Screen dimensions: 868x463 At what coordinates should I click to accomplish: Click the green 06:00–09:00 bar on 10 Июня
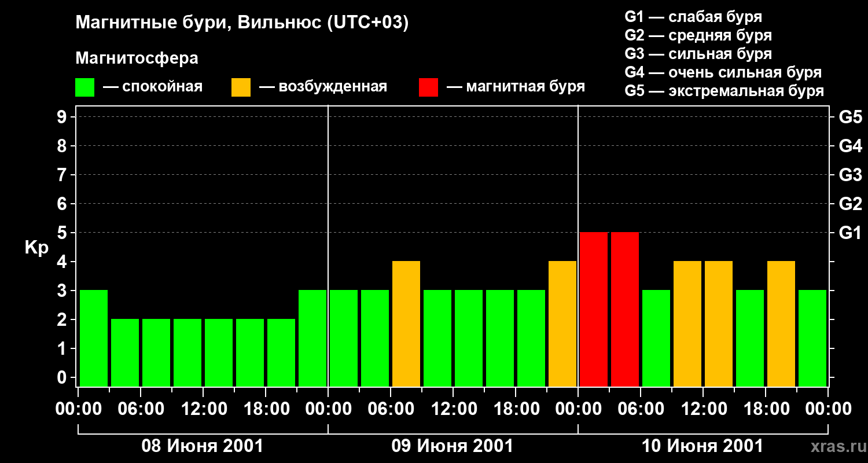656,338
